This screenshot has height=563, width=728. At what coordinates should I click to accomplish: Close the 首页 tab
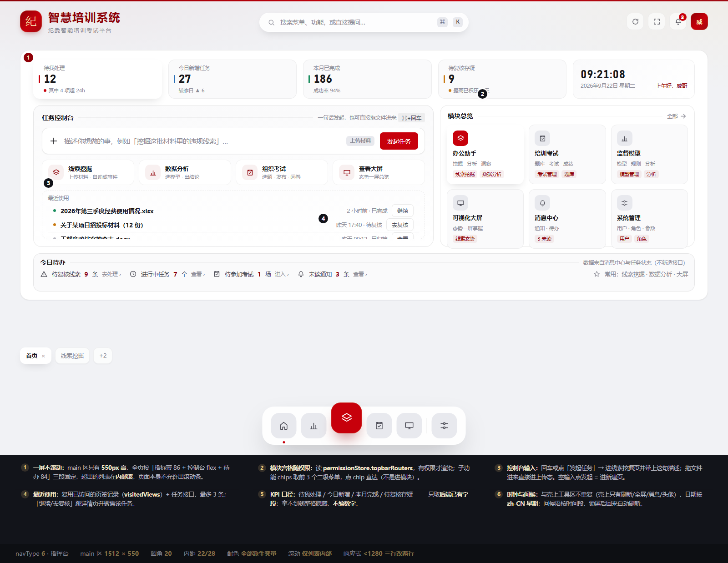(43, 356)
